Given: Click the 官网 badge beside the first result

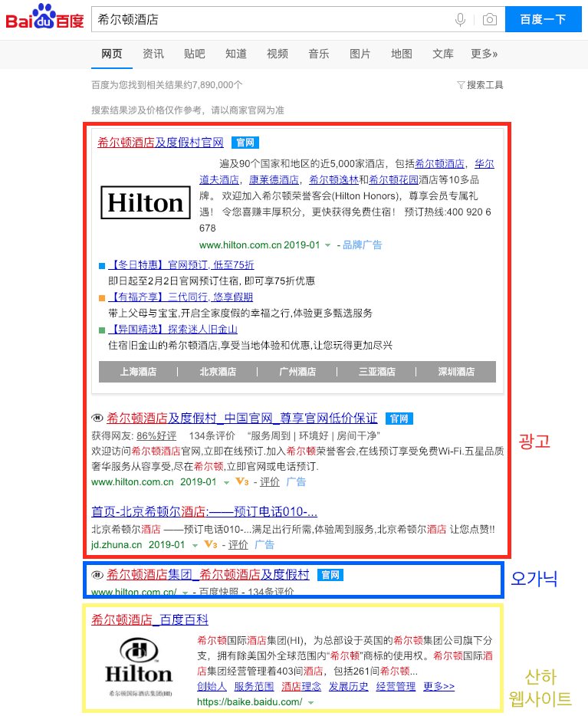Looking at the screenshot, I should pos(245,143).
